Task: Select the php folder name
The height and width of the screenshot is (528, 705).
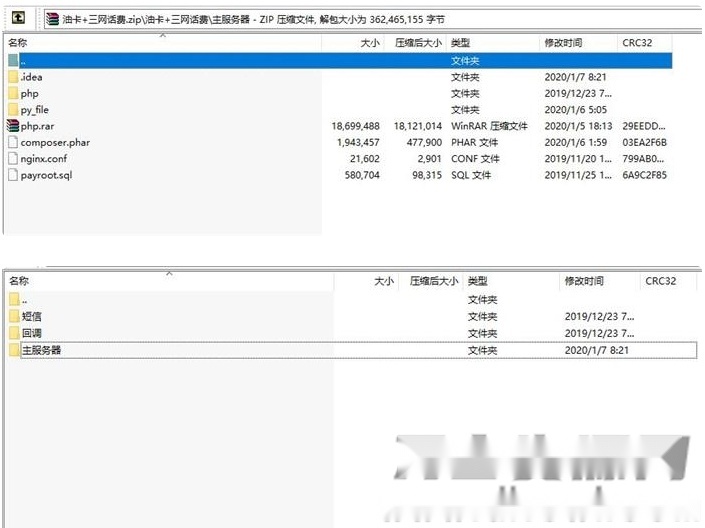Action: coord(30,94)
